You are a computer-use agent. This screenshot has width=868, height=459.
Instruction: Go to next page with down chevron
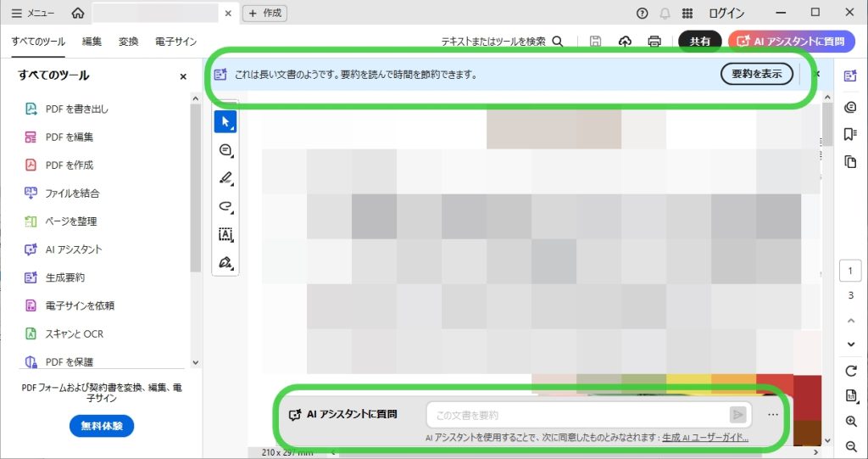click(x=851, y=344)
